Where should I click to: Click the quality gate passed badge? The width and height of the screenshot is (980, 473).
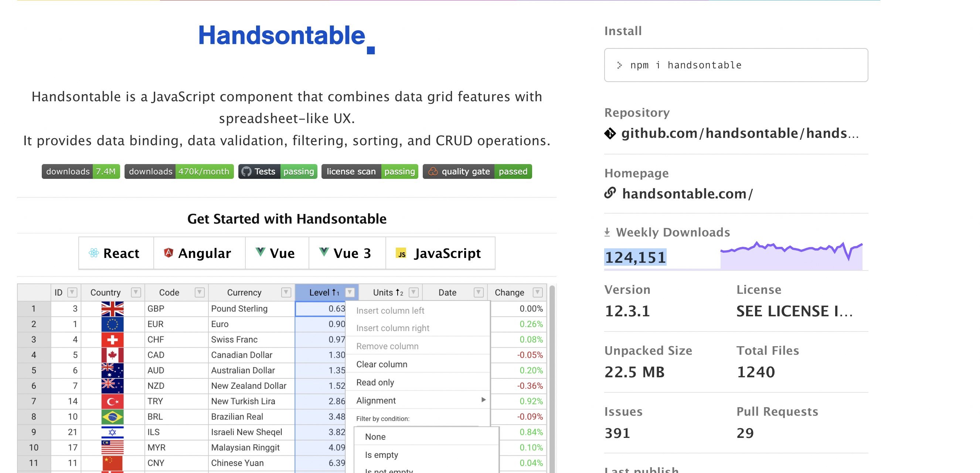point(477,171)
